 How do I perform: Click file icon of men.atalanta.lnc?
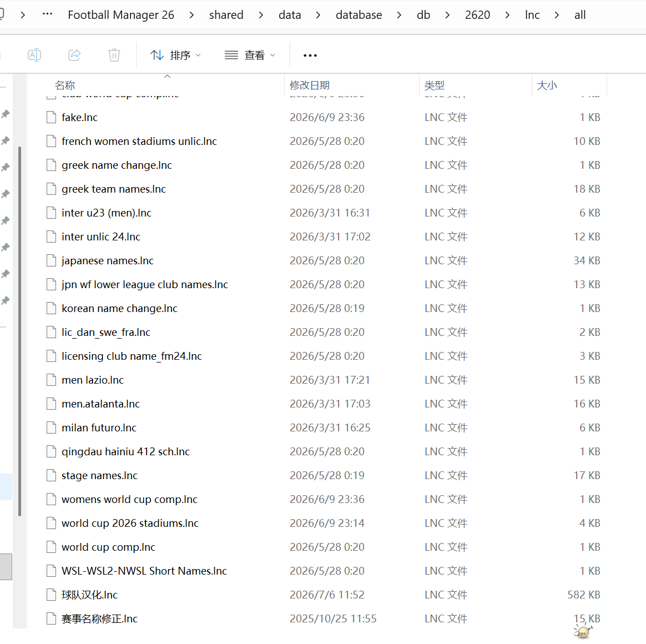point(51,404)
